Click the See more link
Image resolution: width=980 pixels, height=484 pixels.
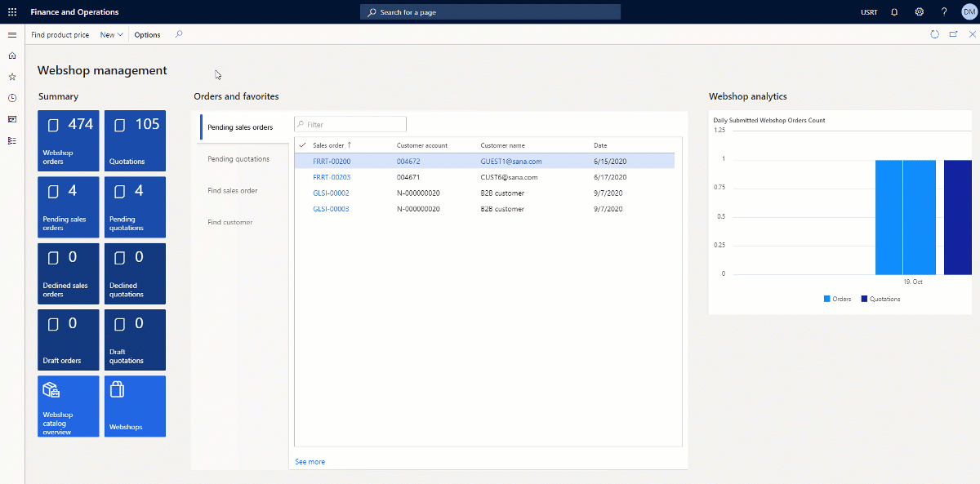coord(310,462)
